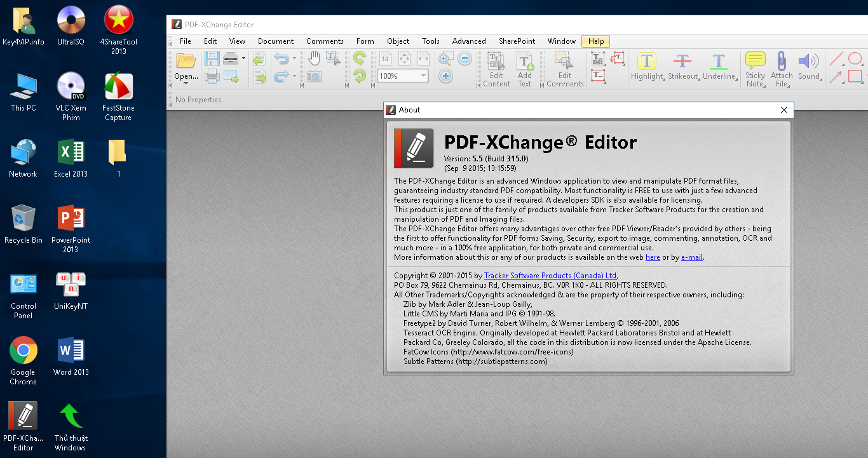Select the Attach File paperclip tool
Viewport: 868px width, 458px height.
pos(782,70)
